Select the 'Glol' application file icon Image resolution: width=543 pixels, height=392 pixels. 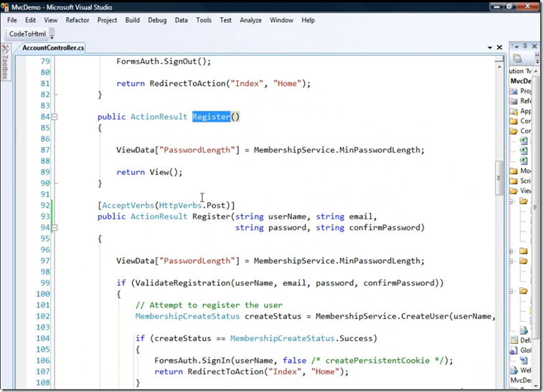pos(514,350)
